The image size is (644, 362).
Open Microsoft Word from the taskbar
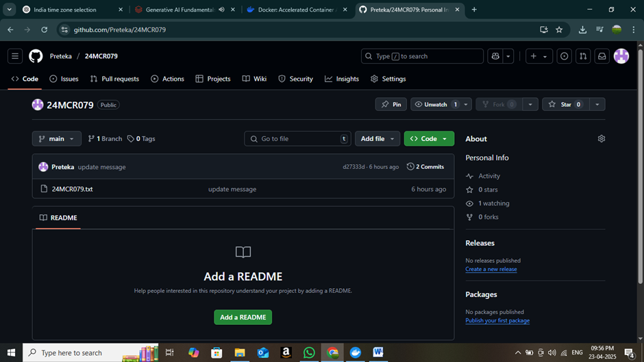(x=378, y=352)
